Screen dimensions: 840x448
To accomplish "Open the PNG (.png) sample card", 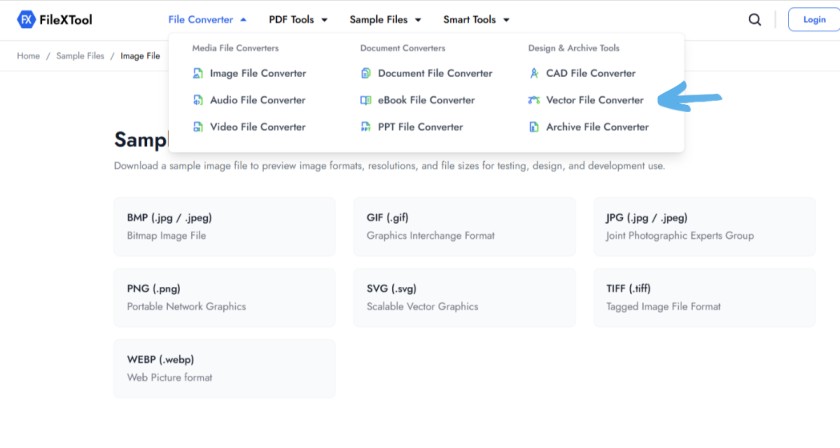I will [x=224, y=297].
